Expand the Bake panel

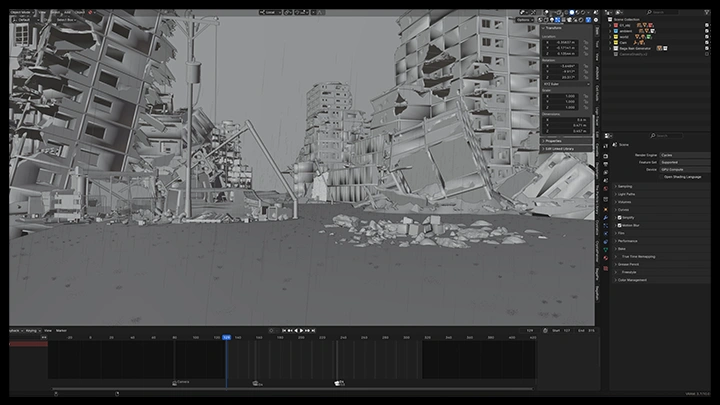(662, 249)
